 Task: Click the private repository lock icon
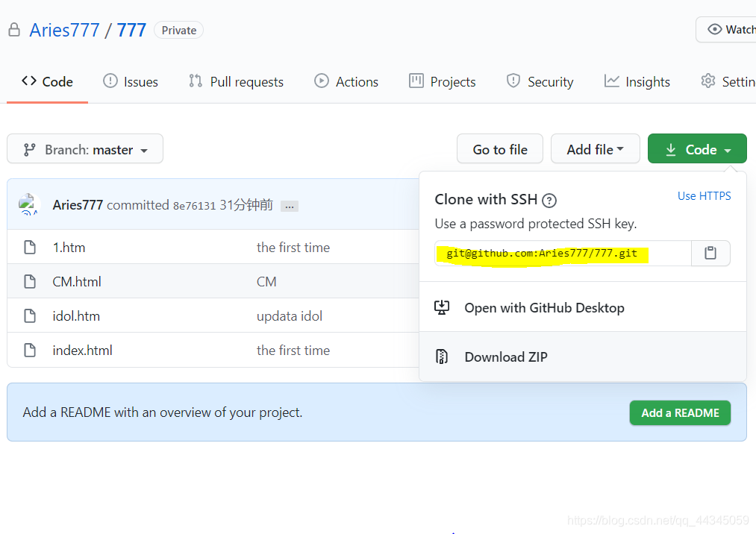[x=14, y=30]
